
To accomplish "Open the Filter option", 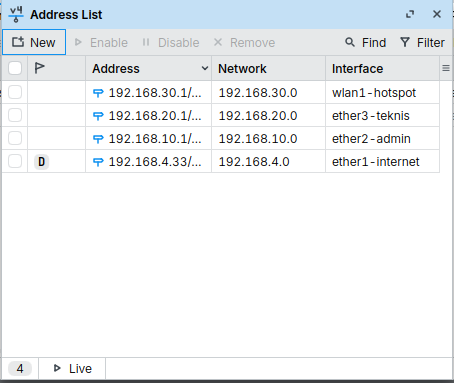I will tap(422, 42).
